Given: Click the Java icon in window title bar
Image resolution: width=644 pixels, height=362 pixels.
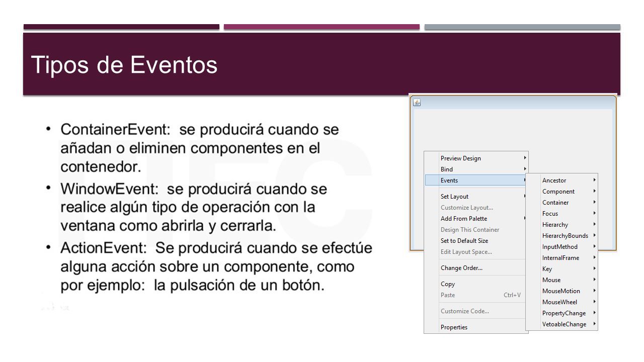Looking at the screenshot, I should click(x=417, y=103).
